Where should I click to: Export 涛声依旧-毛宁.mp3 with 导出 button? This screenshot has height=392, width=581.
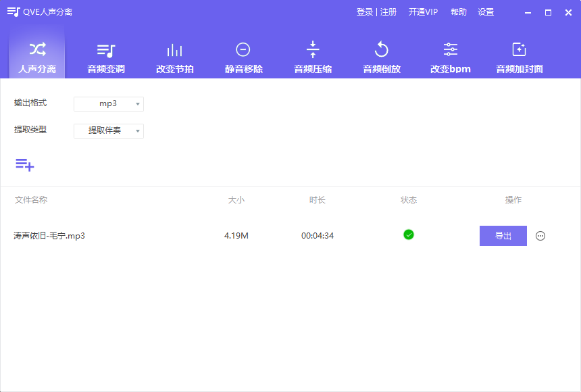[x=503, y=235]
